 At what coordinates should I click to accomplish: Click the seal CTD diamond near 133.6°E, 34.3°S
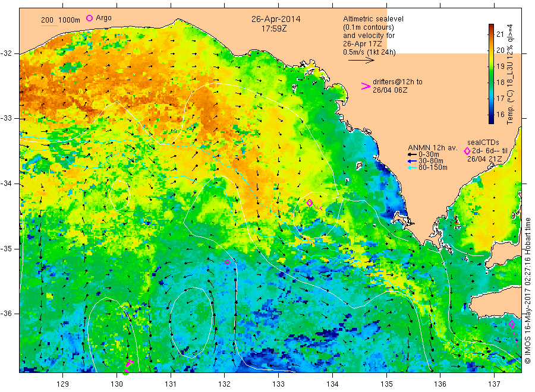[x=310, y=203]
